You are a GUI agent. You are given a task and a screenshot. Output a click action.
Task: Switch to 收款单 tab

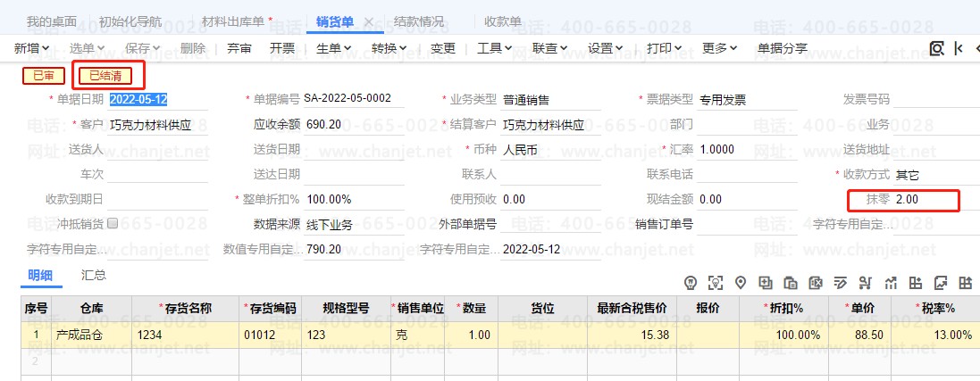tap(503, 21)
